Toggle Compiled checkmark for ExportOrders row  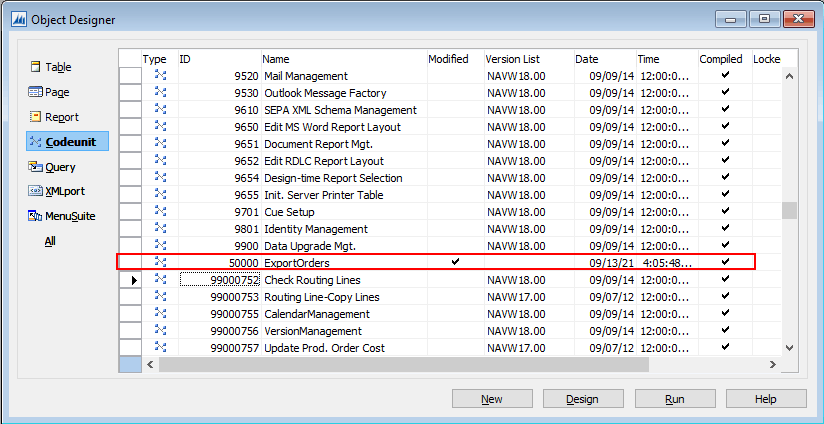point(725,262)
